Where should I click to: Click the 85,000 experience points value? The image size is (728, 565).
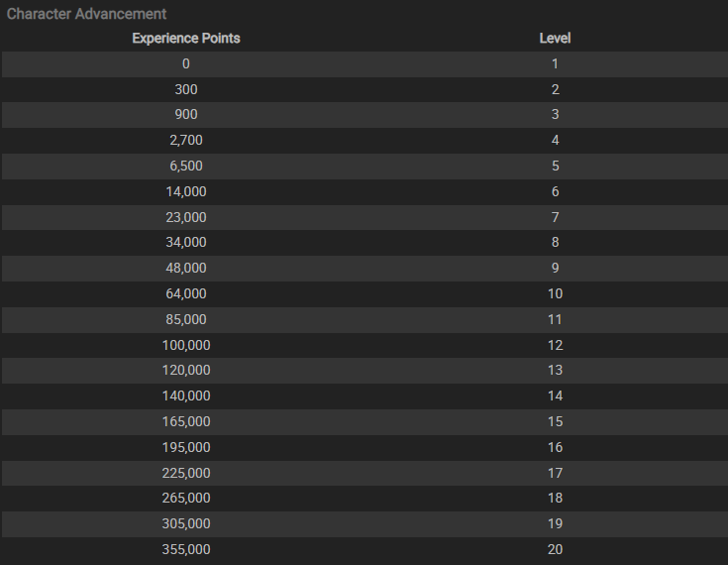point(186,319)
